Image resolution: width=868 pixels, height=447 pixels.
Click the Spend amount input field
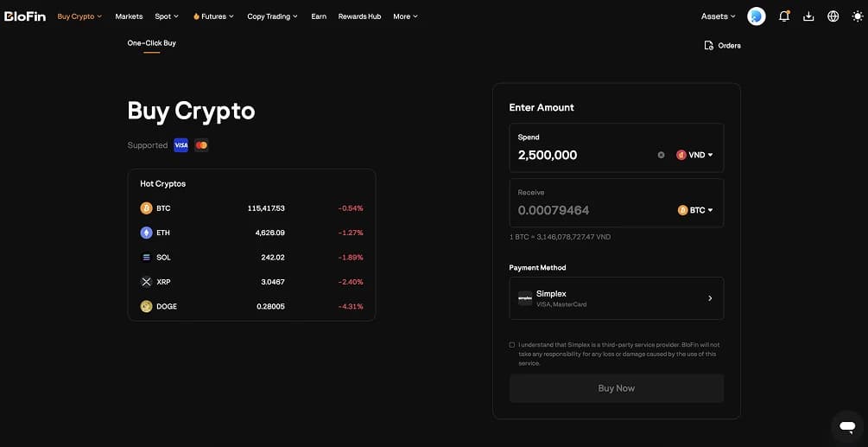point(579,155)
